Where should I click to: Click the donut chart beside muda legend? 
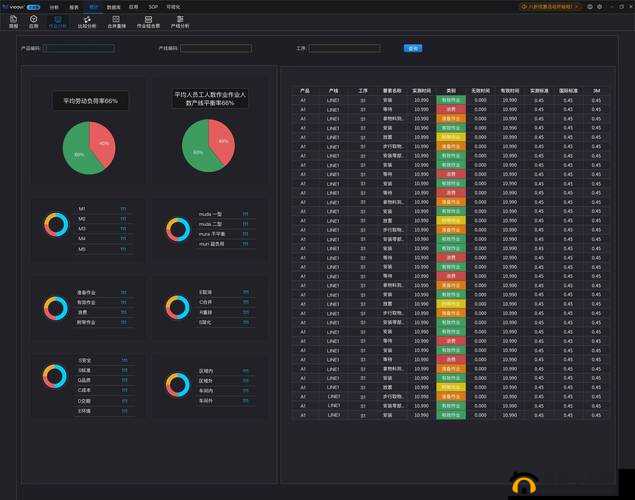178,229
